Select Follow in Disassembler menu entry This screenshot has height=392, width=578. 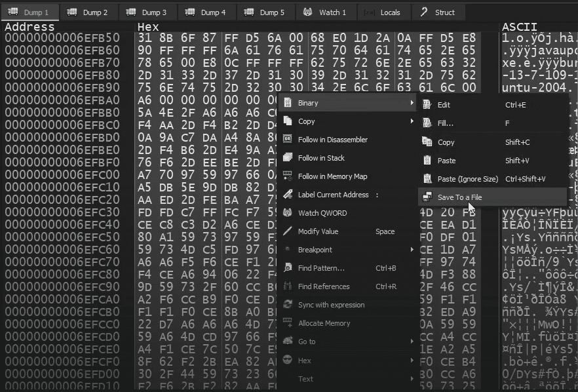click(348, 140)
